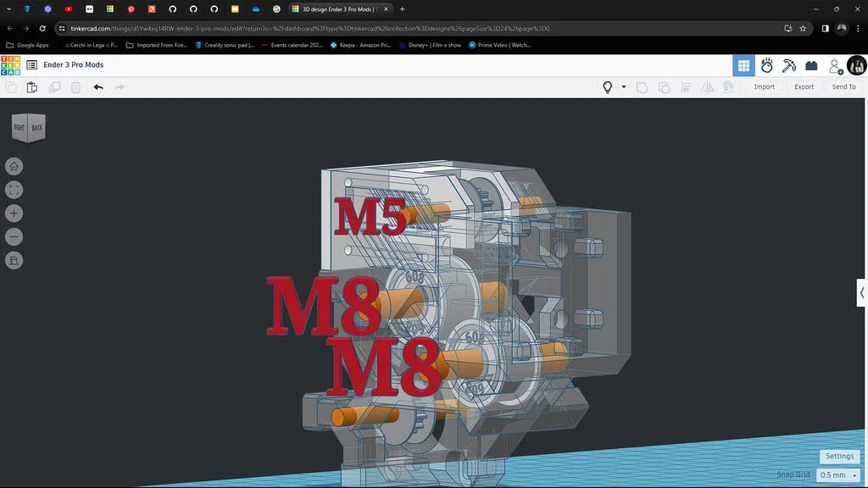868x488 pixels.
Task: Open the Keepa - Amazon bookmark
Action: click(360, 46)
